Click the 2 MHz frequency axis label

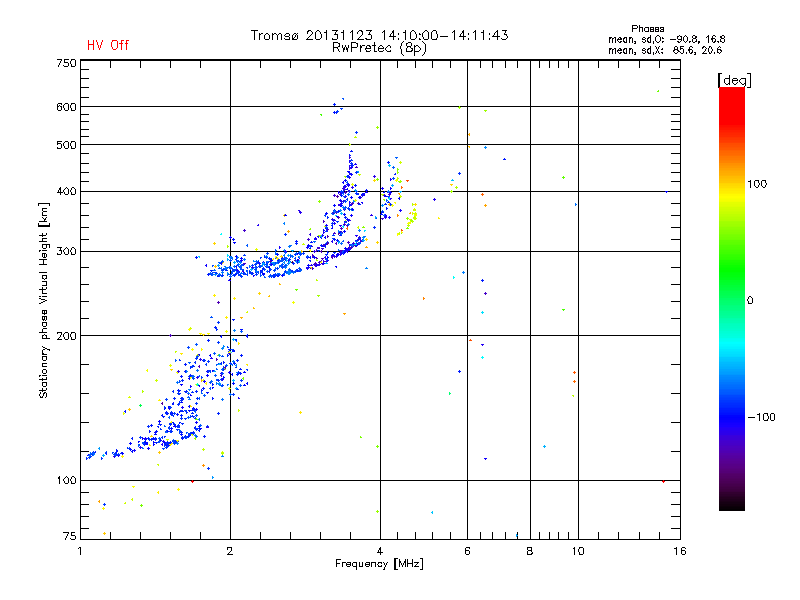(230, 551)
